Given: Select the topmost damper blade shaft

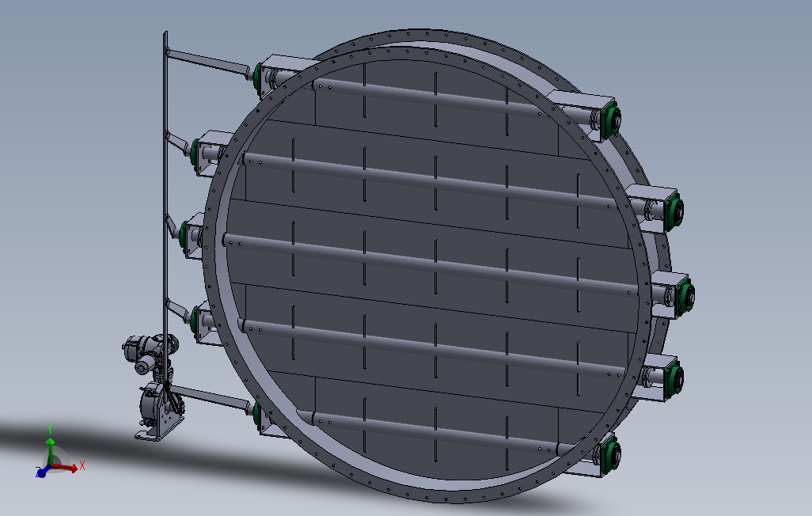Looking at the screenshot, I should click(434, 97).
